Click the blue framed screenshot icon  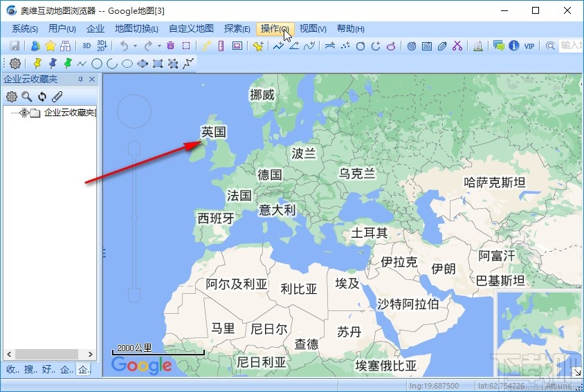point(237,46)
